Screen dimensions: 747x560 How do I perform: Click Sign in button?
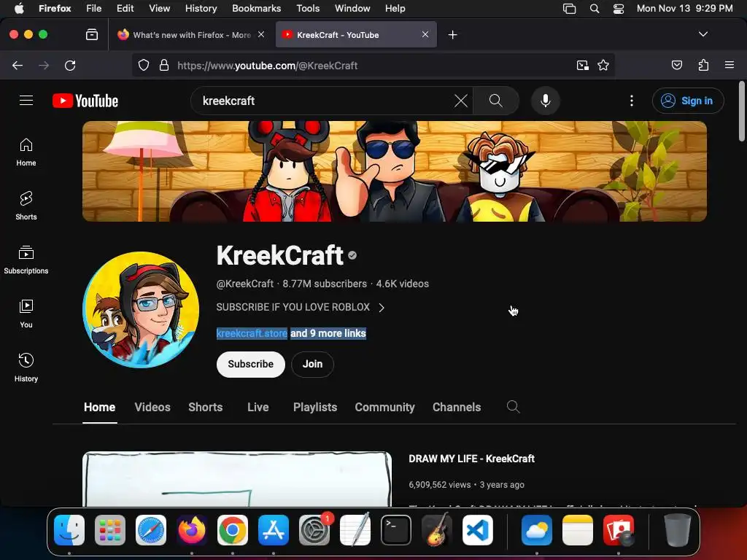point(688,101)
